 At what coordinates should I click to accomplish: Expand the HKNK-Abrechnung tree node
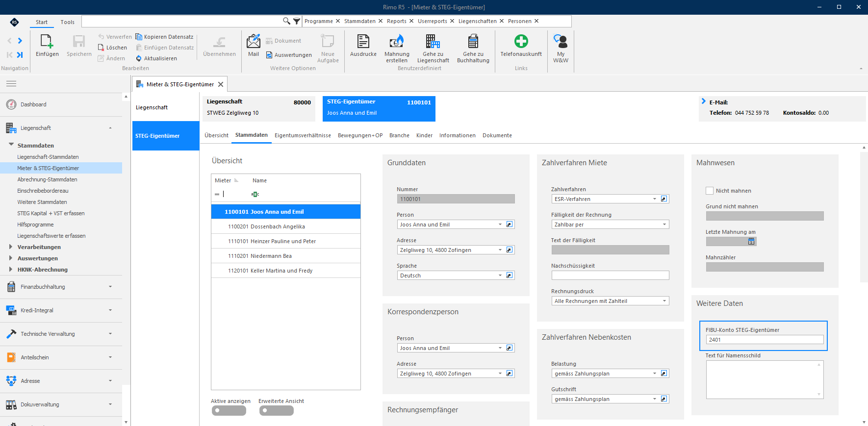(x=11, y=269)
